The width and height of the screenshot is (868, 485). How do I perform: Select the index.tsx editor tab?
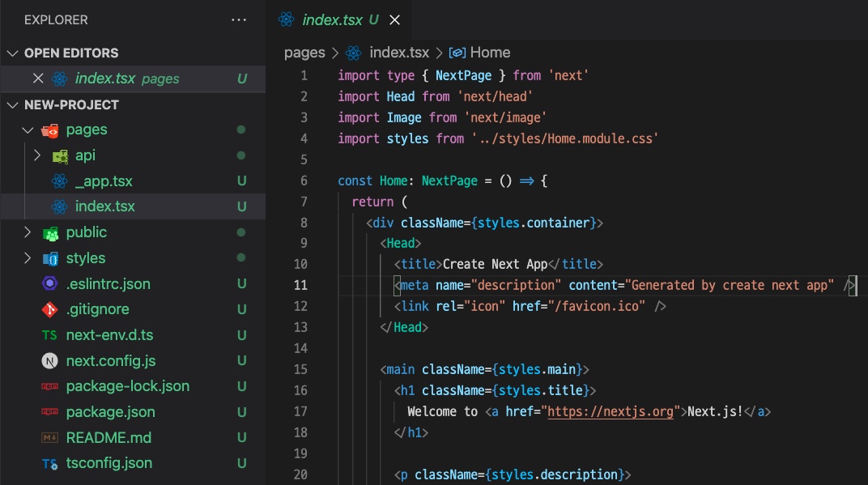click(x=339, y=20)
